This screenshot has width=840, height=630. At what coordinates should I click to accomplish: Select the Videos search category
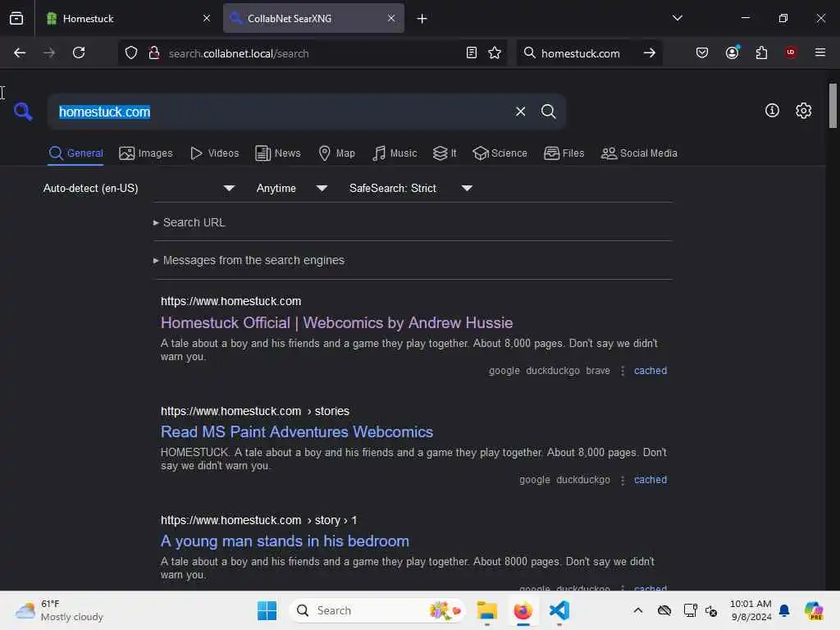214,153
